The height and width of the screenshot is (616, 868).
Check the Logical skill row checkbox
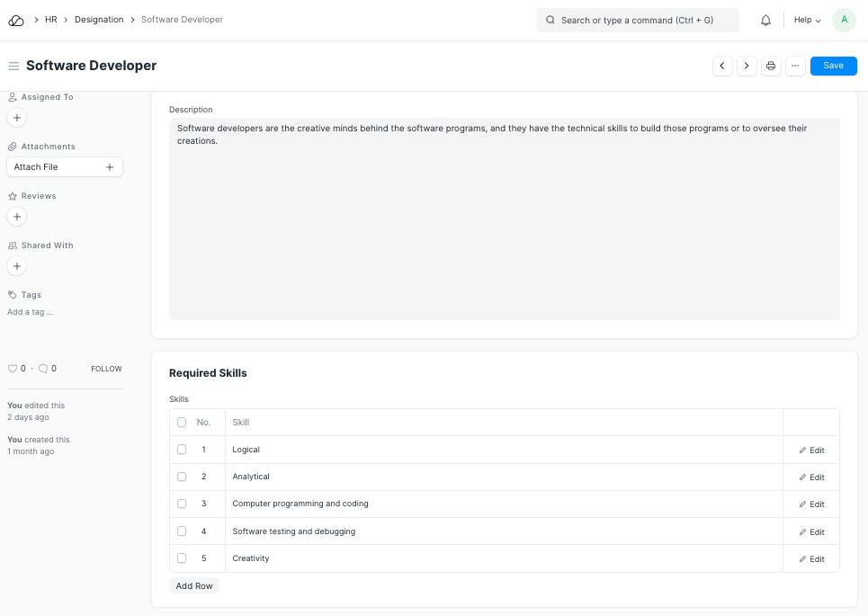coord(182,450)
